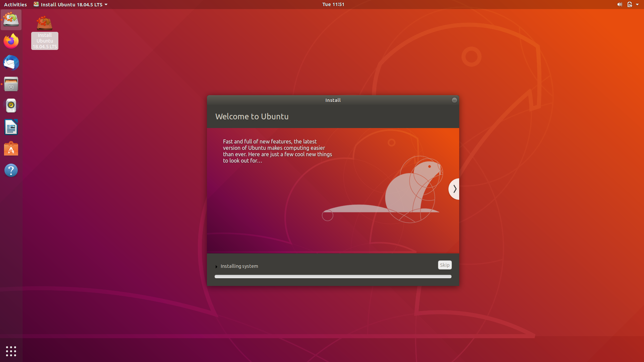This screenshot has width=644, height=362.
Task: Minimize the Install window
Action: [x=454, y=100]
